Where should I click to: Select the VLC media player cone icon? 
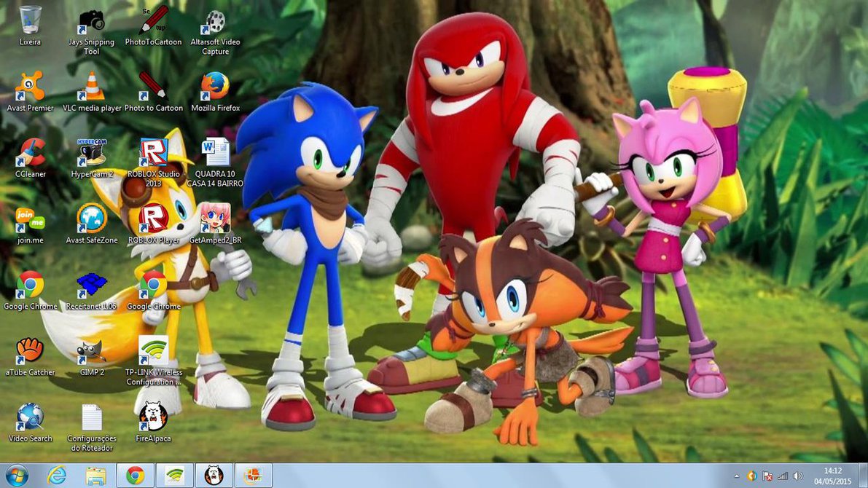pyautogui.click(x=91, y=87)
